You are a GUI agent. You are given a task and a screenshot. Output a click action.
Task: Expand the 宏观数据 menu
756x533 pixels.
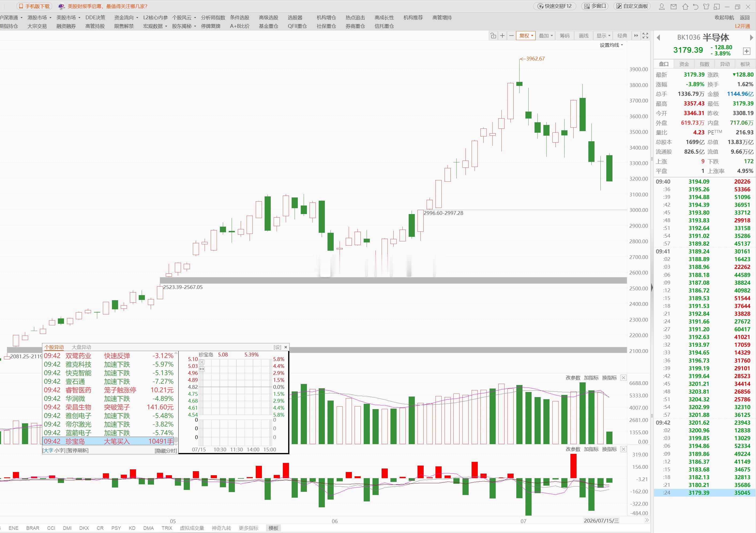pos(155,26)
